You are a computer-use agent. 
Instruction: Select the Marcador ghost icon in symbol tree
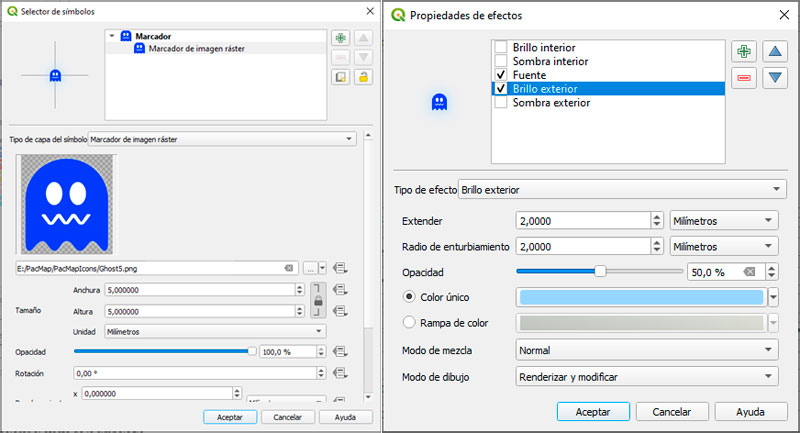[x=126, y=36]
